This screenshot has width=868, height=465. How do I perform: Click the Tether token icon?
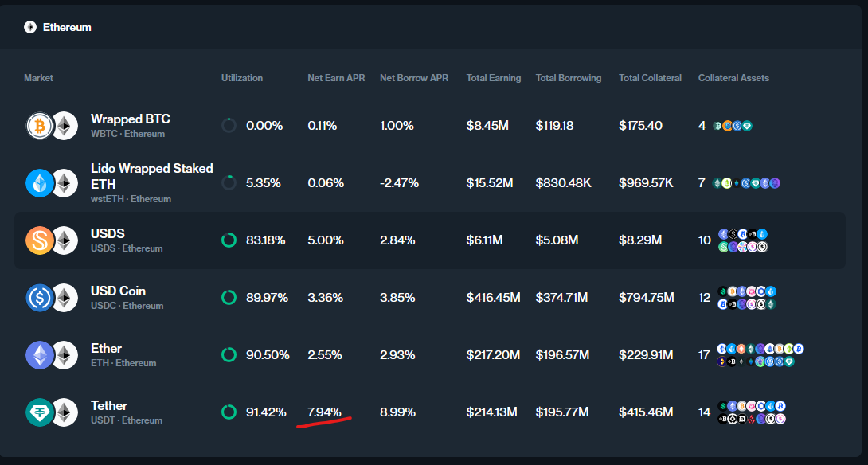[41, 412]
